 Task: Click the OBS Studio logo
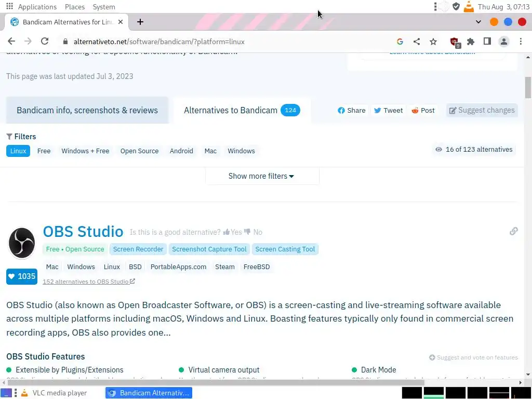pyautogui.click(x=22, y=243)
